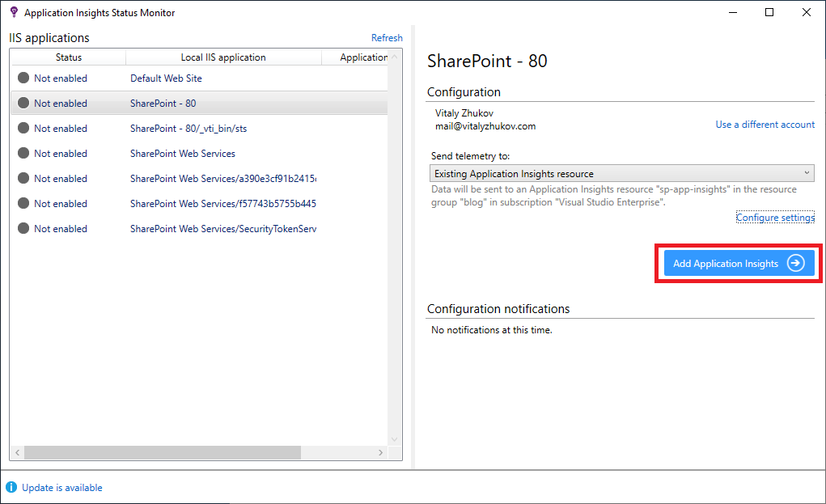
Task: Click status circle for SharePoint - 80/_vti_bin/sts
Action: (x=23, y=128)
